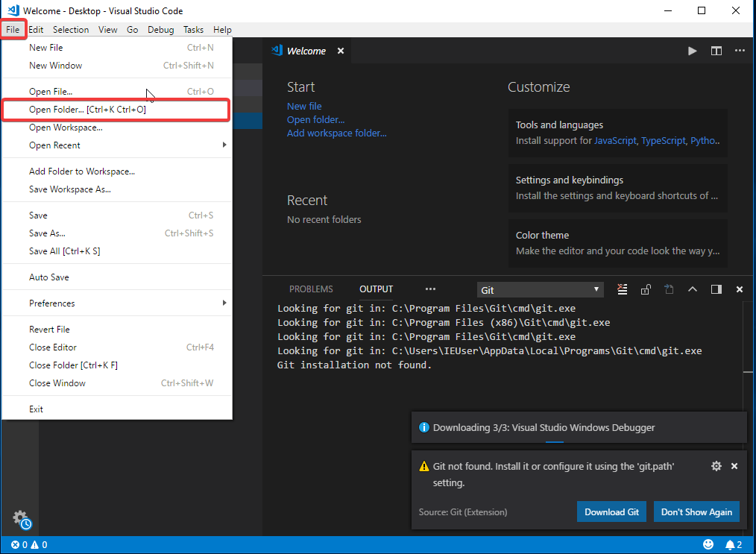Maximize the panel with the up chevron
Viewport: 756px width, 554px height.
click(x=693, y=289)
